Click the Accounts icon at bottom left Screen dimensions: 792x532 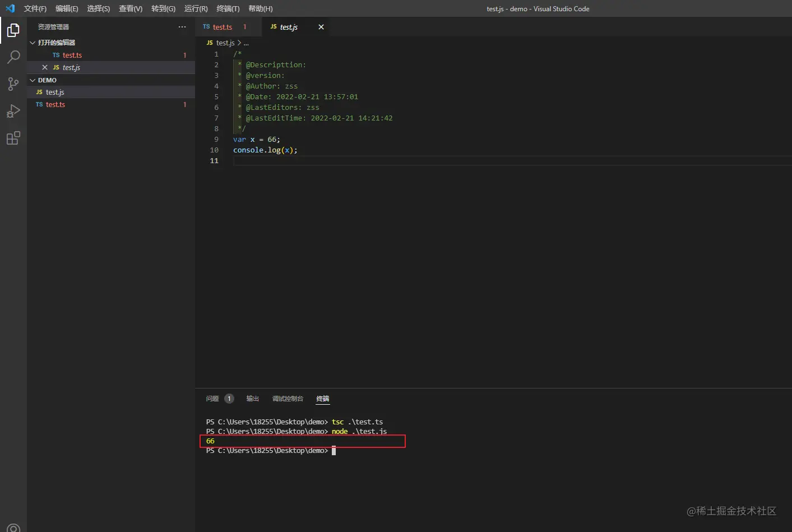tap(13, 527)
